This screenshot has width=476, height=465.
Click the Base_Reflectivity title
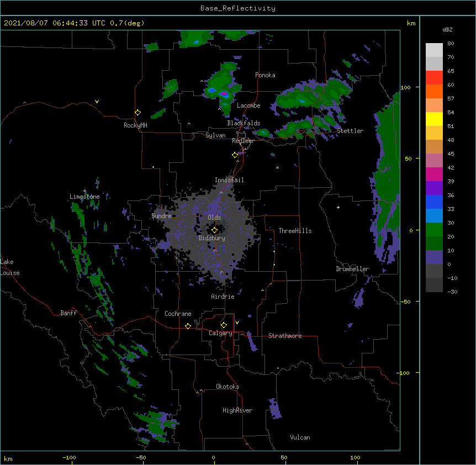click(x=238, y=8)
